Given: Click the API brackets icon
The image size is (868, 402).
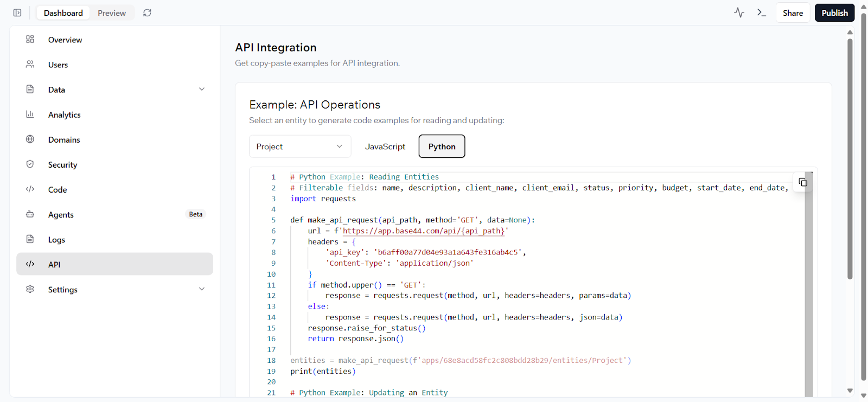Looking at the screenshot, I should pyautogui.click(x=30, y=264).
